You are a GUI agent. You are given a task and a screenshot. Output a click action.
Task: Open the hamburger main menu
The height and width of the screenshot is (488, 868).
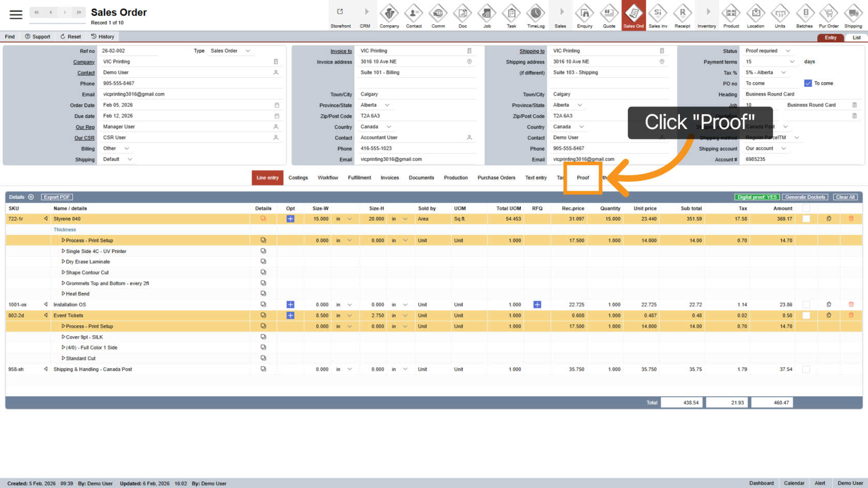pyautogui.click(x=16, y=15)
